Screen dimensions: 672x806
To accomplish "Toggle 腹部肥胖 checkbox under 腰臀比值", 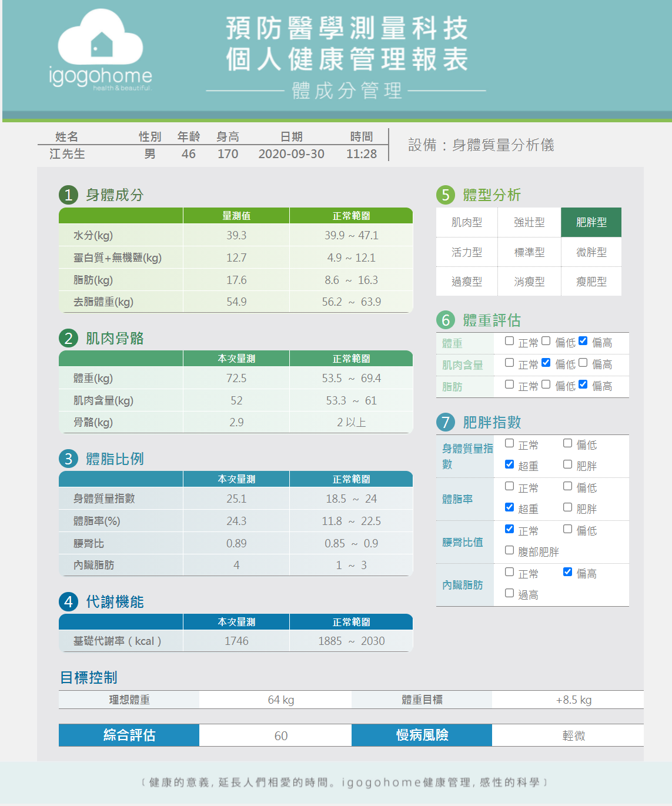I will pyautogui.click(x=510, y=550).
